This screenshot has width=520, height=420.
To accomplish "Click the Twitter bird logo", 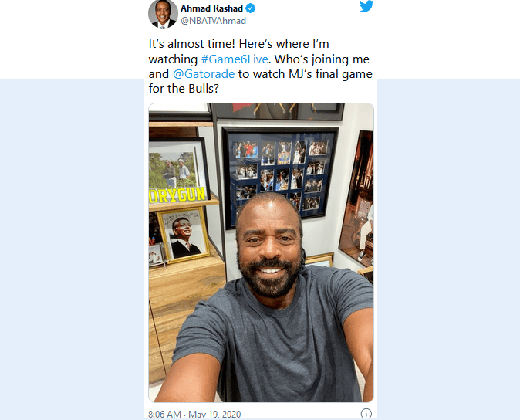I will tap(366, 6).
